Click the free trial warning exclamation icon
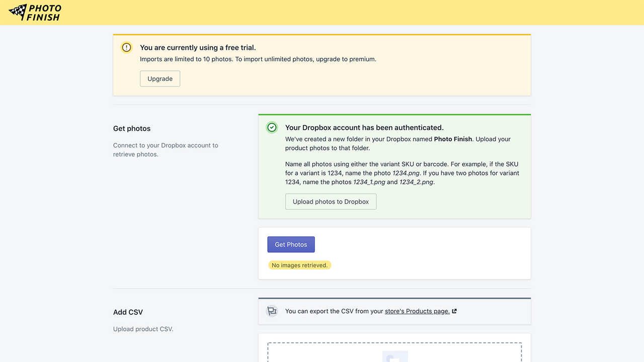The height and width of the screenshot is (362, 644). (126, 47)
